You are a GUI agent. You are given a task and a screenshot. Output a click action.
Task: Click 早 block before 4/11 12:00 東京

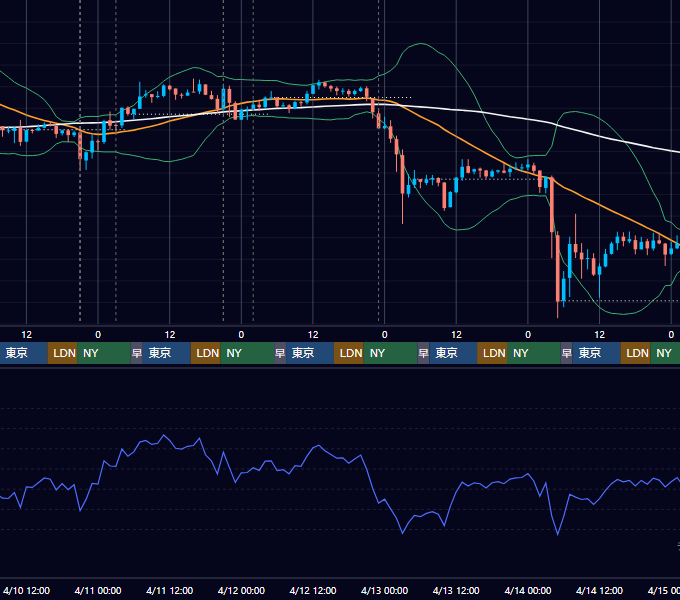[x=137, y=353]
